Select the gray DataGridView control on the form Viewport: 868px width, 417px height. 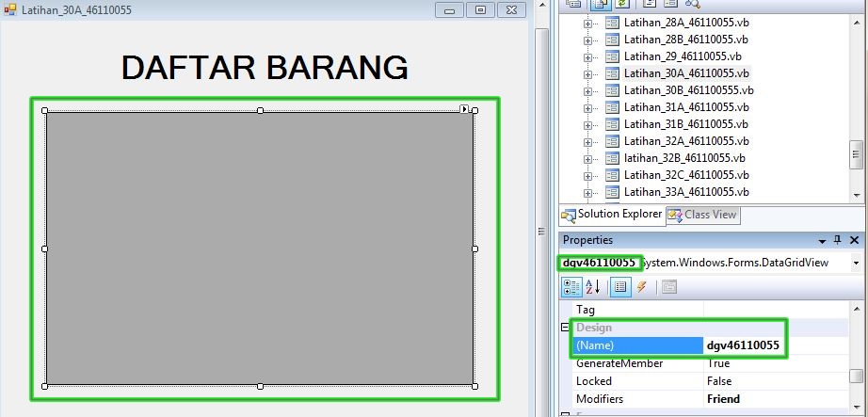(x=260, y=249)
